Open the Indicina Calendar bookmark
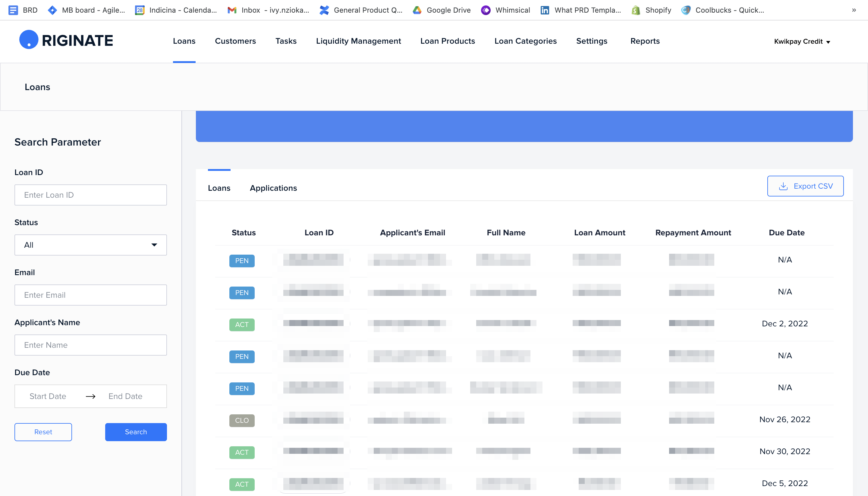Viewport: 868px width, 496px height. [176, 10]
